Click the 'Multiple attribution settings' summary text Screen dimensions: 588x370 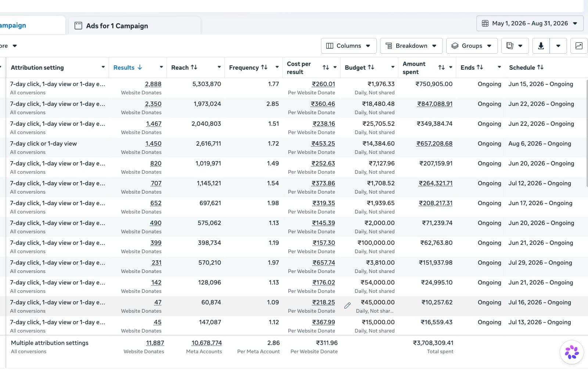pyautogui.click(x=50, y=343)
